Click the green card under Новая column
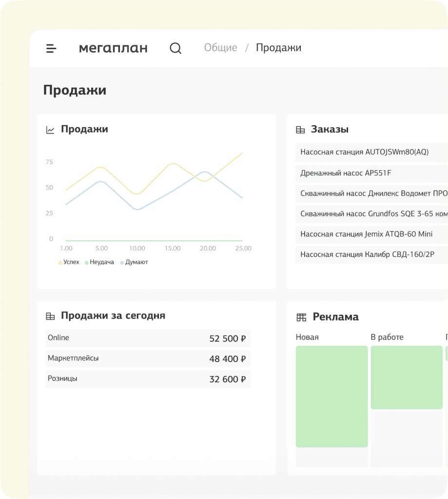Image resolution: width=448 pixels, height=499 pixels. click(x=331, y=396)
